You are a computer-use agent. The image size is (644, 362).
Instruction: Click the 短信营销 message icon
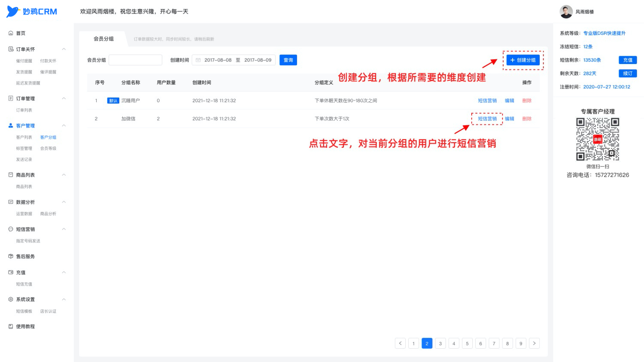11,229
